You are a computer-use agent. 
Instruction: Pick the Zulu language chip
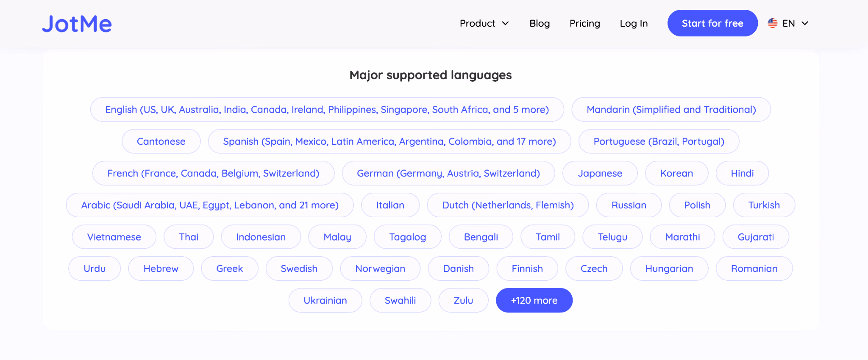(463, 300)
